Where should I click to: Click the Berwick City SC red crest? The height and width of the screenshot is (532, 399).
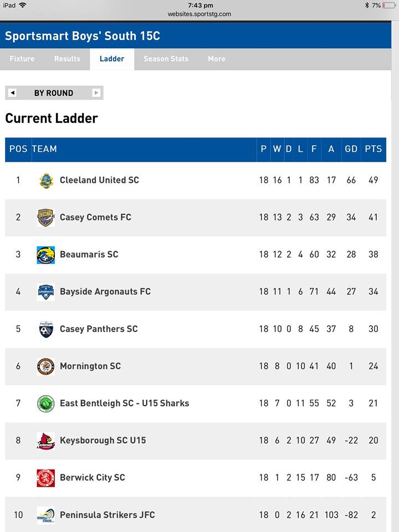click(46, 478)
